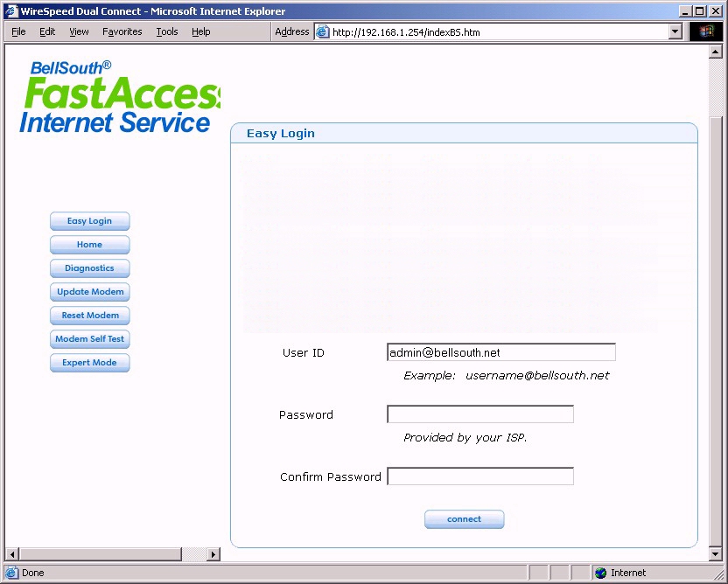Open the Help menu
The height and width of the screenshot is (584, 728).
pos(201,31)
